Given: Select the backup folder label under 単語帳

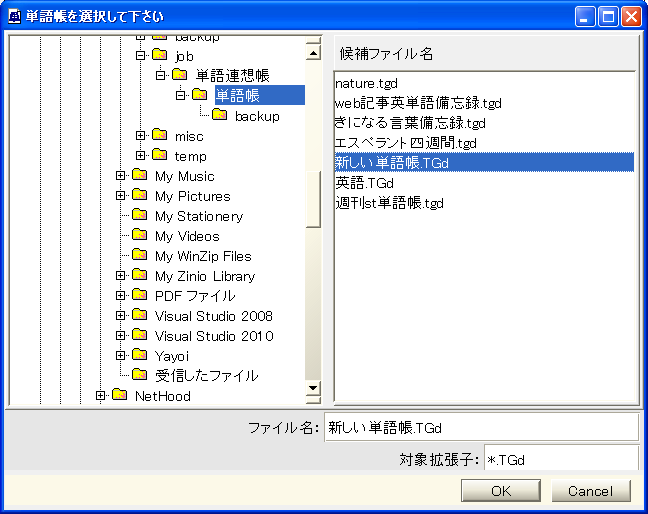Looking at the screenshot, I should (257, 116).
